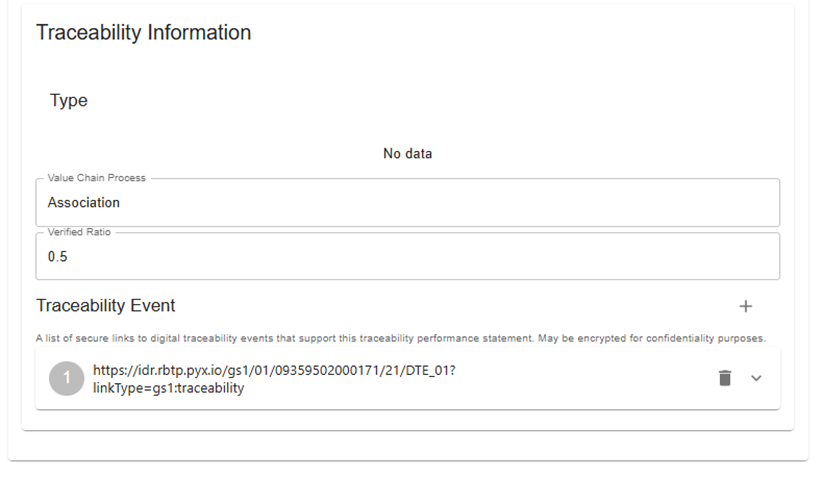
Task: Place cursor in the Association text
Action: (x=84, y=203)
